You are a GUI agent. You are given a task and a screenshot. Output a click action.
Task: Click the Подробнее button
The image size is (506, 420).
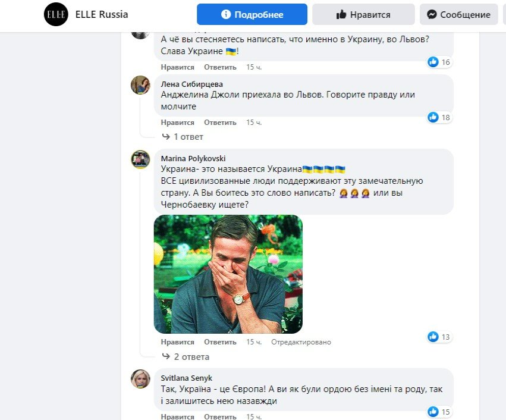[x=252, y=14]
